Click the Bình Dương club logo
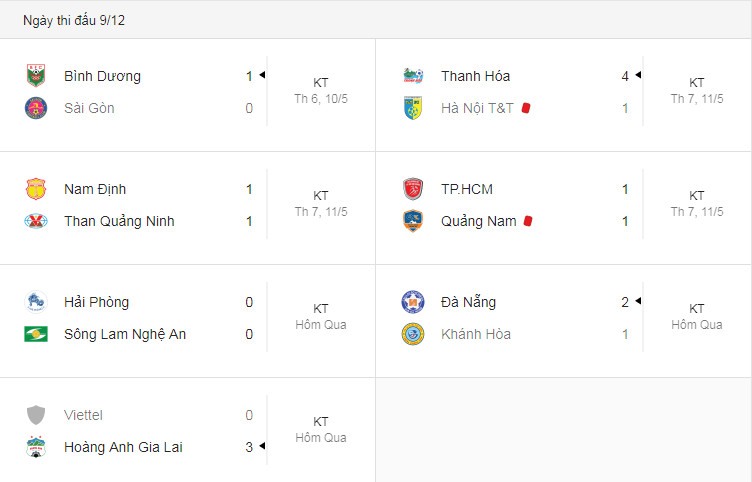Viewport: 752px width, 482px height. click(36, 76)
